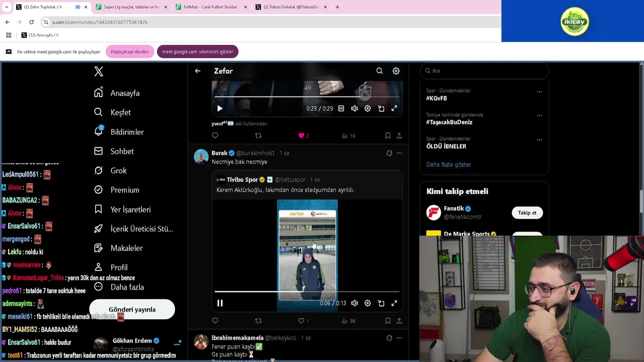Seek on the top video's progress bar

point(307,97)
